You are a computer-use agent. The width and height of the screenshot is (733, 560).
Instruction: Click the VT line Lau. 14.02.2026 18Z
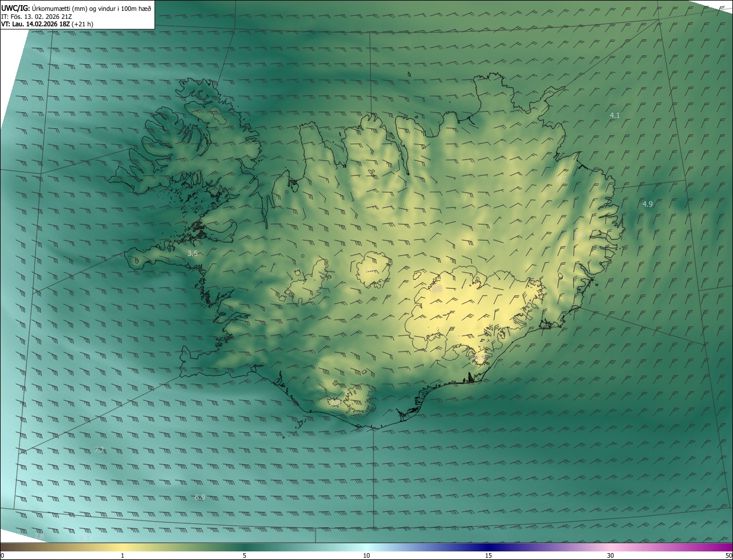pos(47,24)
